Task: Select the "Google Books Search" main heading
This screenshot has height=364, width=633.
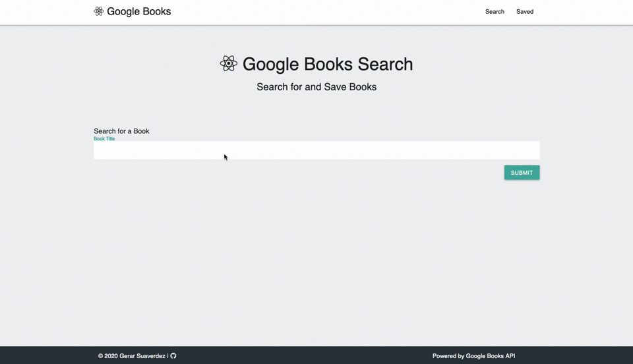Action: (328, 64)
